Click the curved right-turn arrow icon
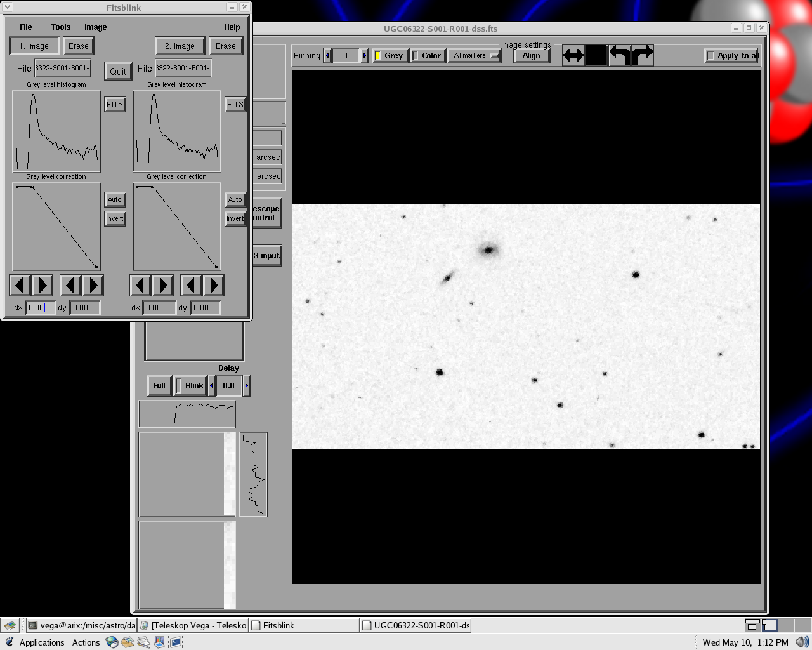Screen dimensions: 812x650 643,55
